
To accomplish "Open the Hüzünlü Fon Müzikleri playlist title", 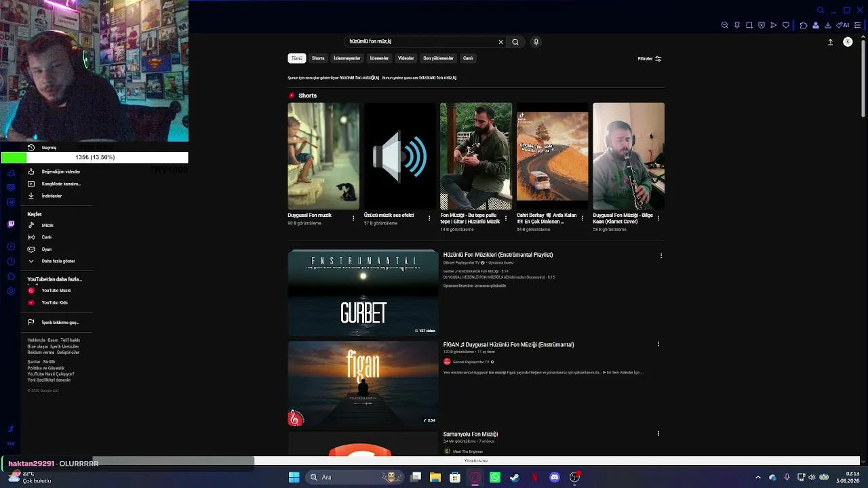I will (498, 255).
